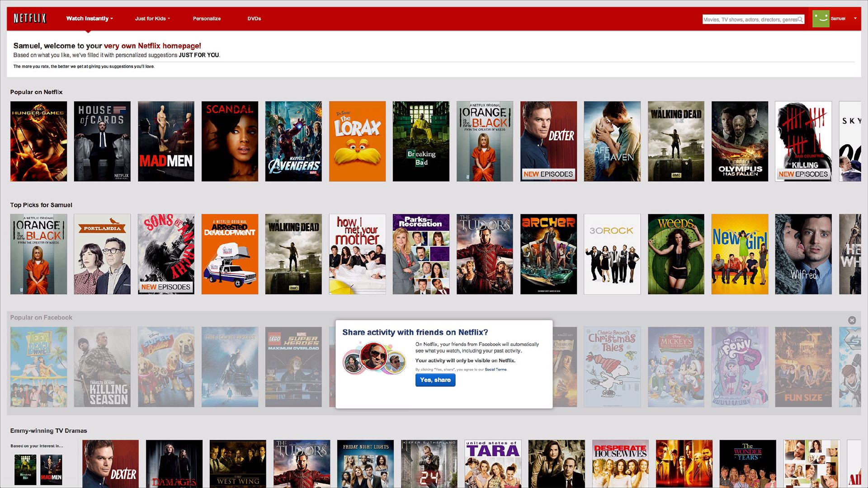Click the Facebook friends photo cluster
This screenshot has height=488, width=868.
click(375, 358)
